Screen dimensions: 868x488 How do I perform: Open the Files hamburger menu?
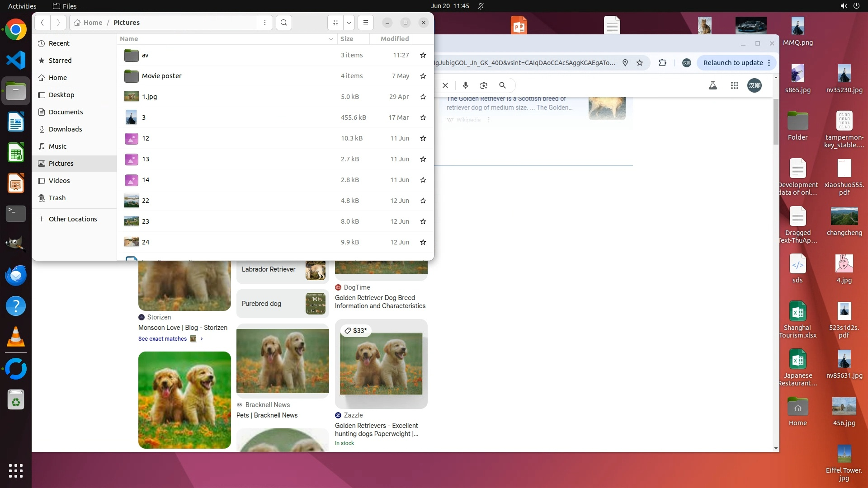(365, 23)
